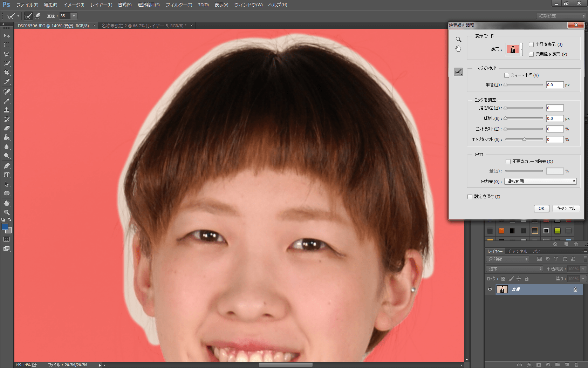Viewport: 588px width, 368px height.
Task: Open 不透明度 opacity dropdown arrow
Action: [583, 269]
